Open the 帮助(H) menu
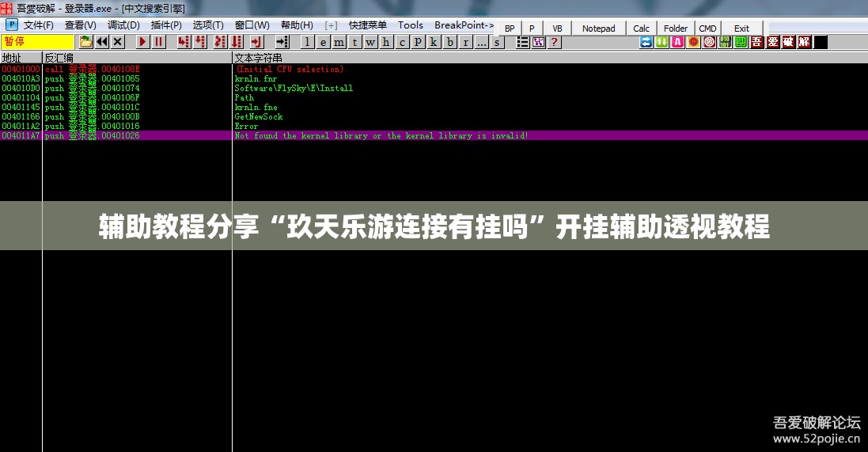 tap(297, 25)
